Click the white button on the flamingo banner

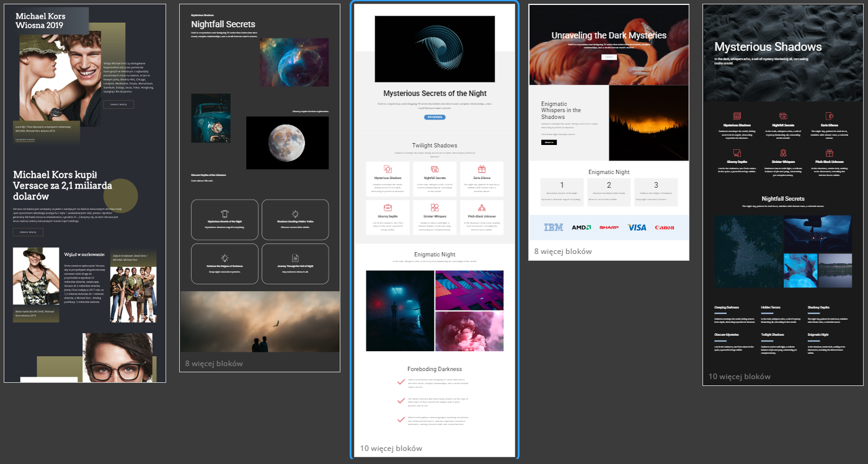[x=608, y=57]
